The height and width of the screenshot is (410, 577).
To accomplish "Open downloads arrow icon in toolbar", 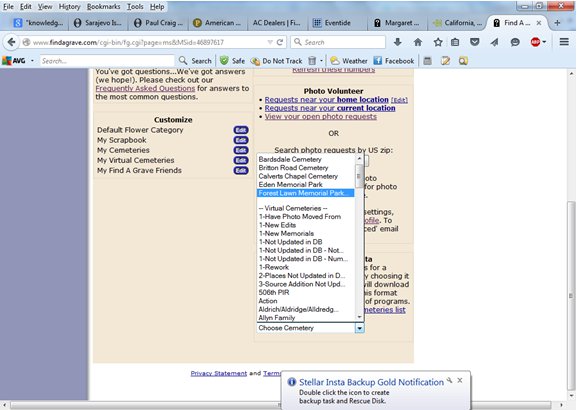I will (x=398, y=42).
